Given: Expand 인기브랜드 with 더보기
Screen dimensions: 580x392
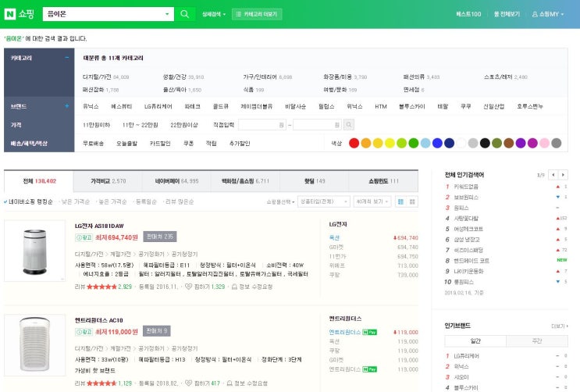Looking at the screenshot, I should click(560, 326).
